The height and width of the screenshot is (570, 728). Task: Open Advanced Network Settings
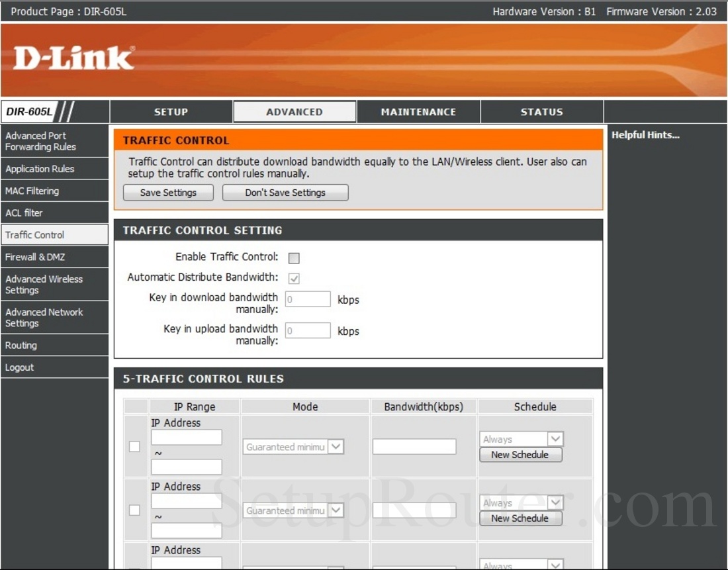click(x=54, y=318)
